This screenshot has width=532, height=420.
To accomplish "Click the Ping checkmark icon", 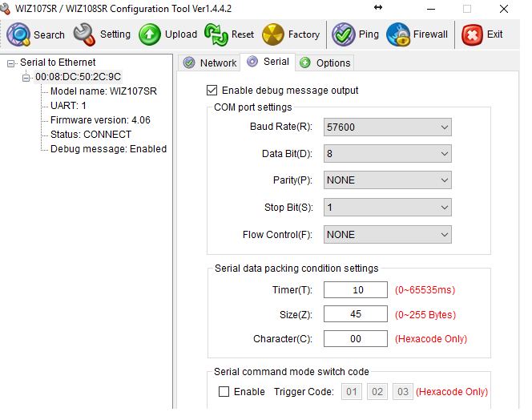I will (344, 34).
